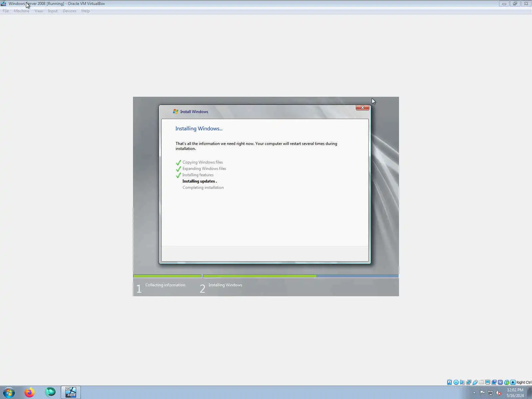Click the optical disc status icon
532x399 pixels.
point(456,382)
